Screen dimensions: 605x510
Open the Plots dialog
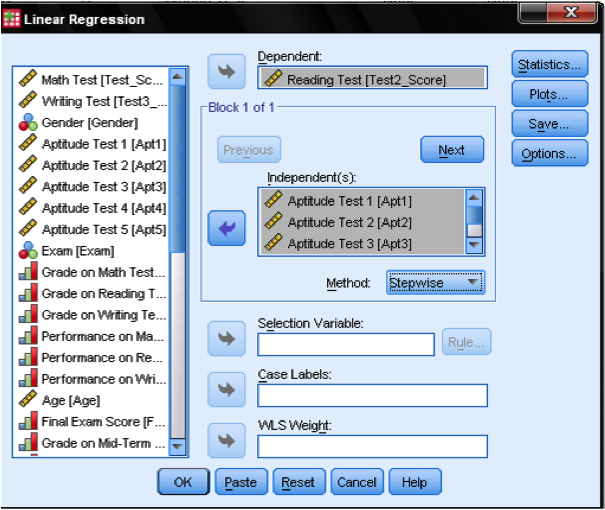coord(549,95)
